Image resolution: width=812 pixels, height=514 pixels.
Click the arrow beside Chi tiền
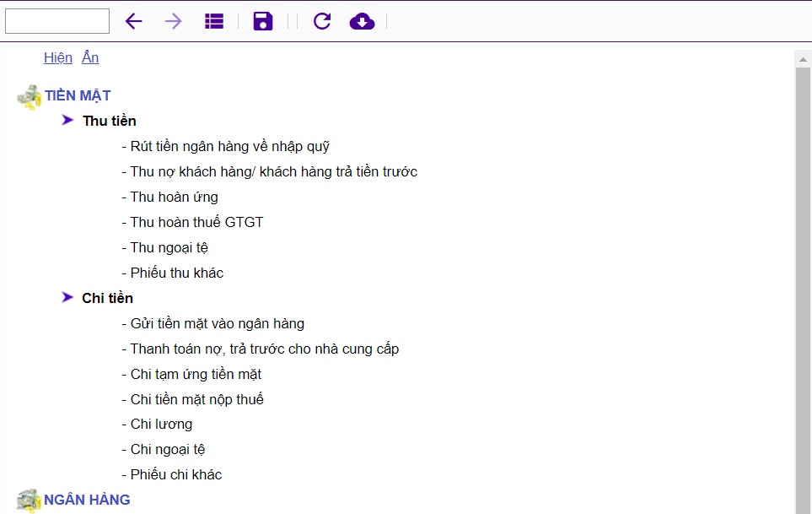pyautogui.click(x=67, y=297)
